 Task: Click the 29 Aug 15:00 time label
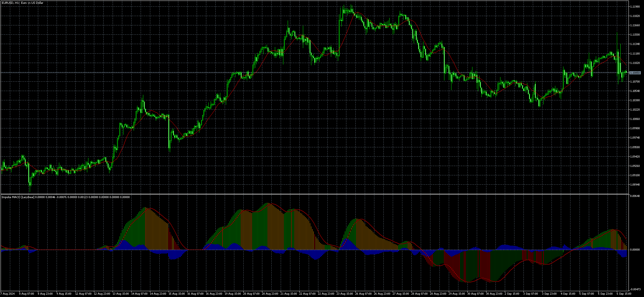pos(457,294)
